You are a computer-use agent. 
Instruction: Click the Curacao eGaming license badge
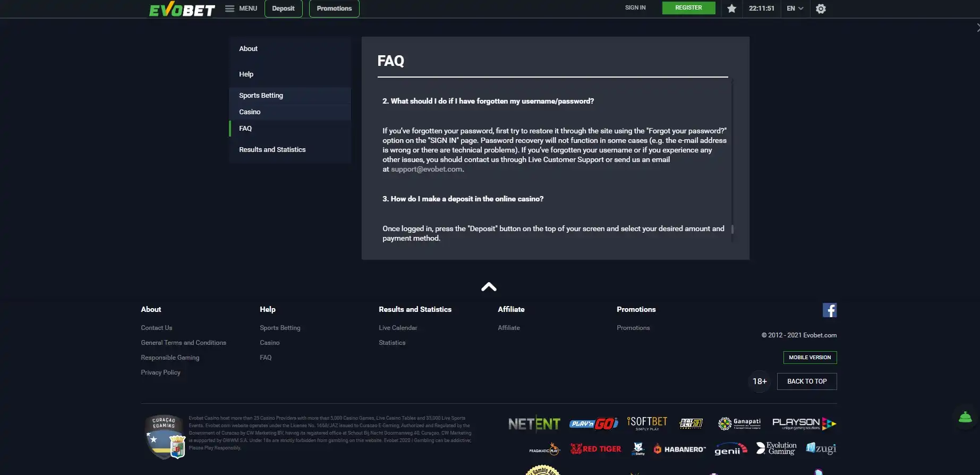coord(165,437)
